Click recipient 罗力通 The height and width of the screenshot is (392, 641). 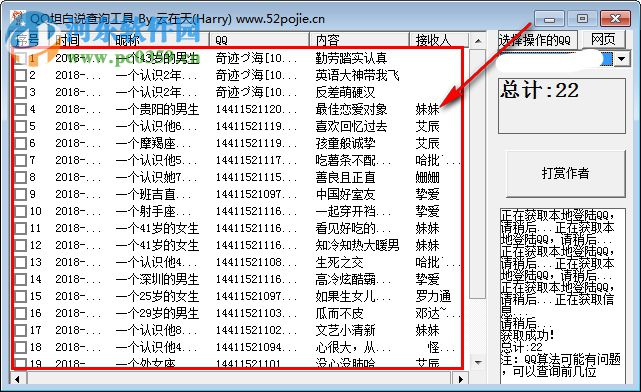(x=433, y=296)
